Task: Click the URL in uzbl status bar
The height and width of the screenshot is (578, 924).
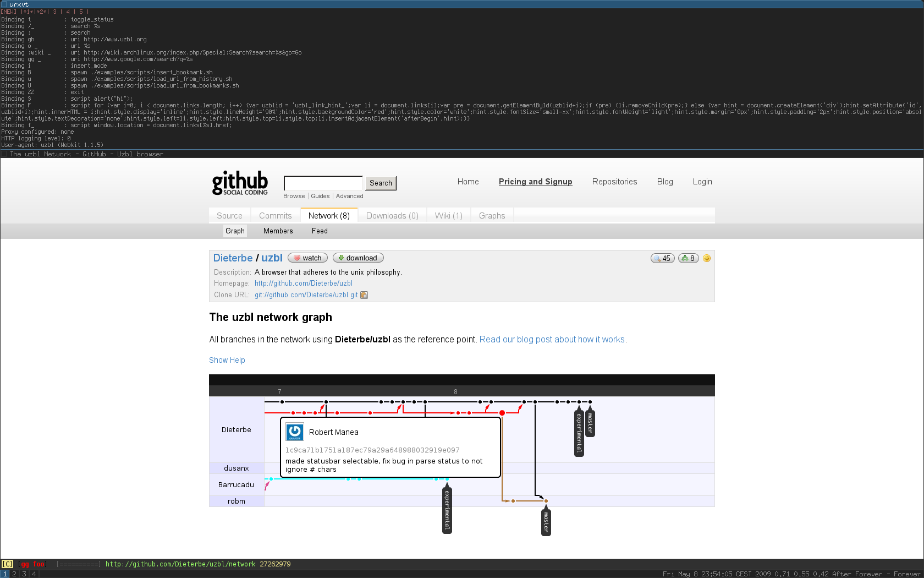Action: point(180,564)
